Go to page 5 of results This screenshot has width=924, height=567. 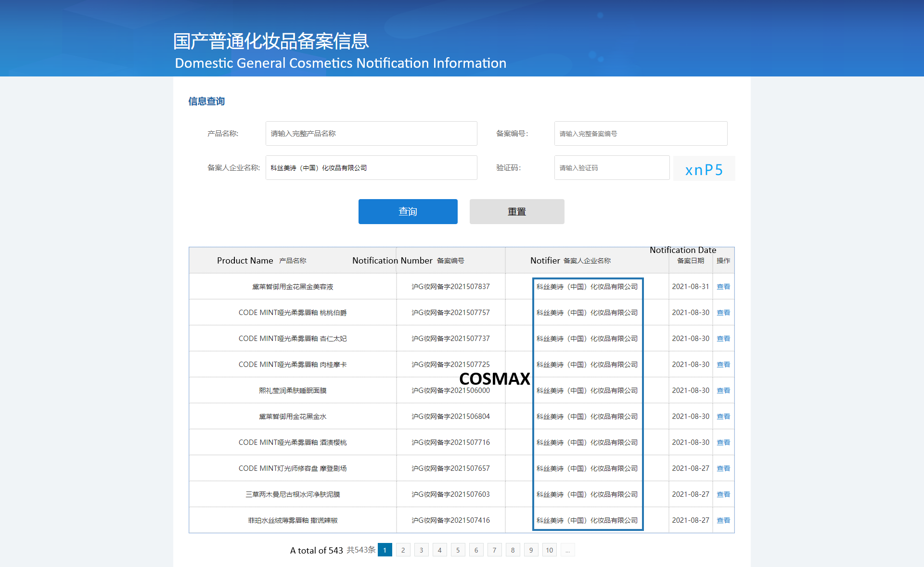458,550
